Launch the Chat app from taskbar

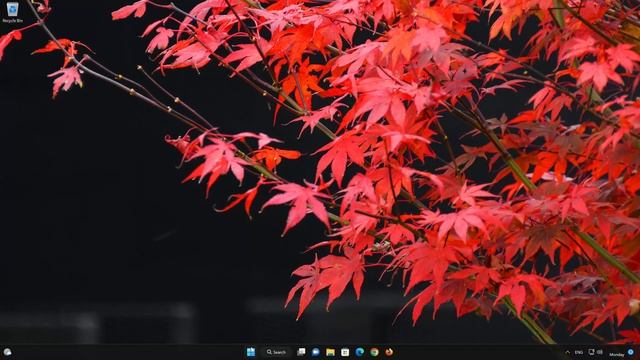click(316, 352)
